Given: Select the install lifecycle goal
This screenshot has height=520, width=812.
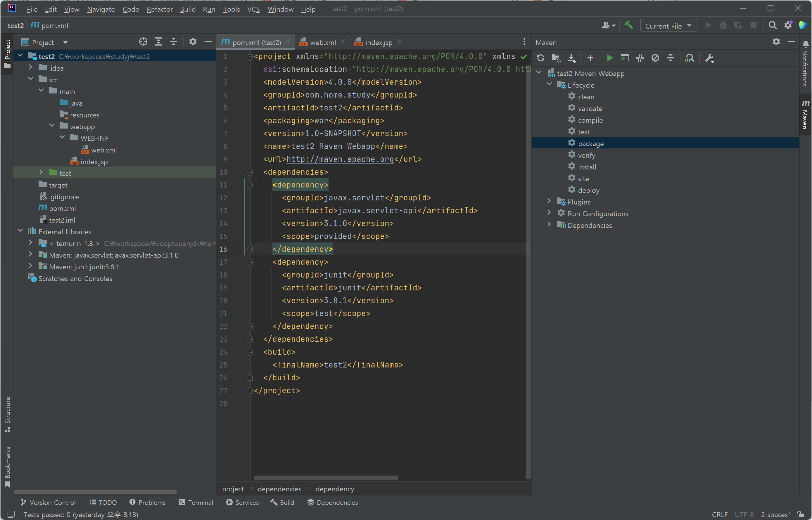Looking at the screenshot, I should pyautogui.click(x=587, y=167).
